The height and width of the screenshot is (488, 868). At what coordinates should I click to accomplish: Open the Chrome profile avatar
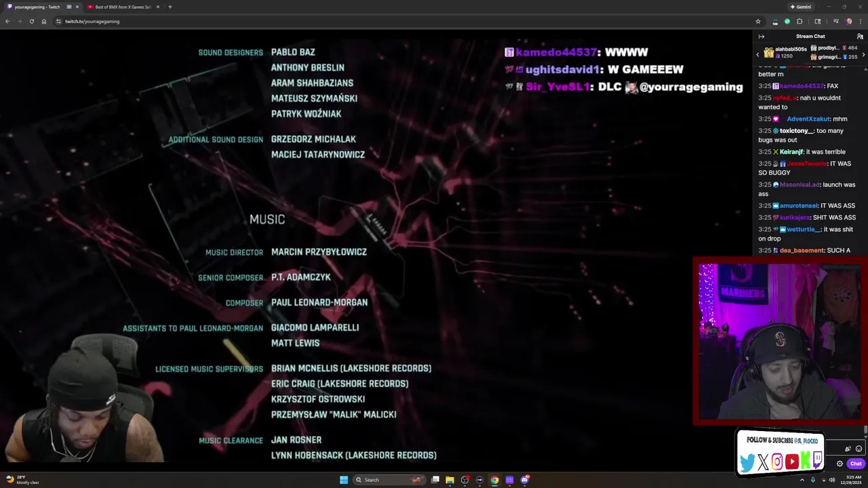(x=848, y=21)
